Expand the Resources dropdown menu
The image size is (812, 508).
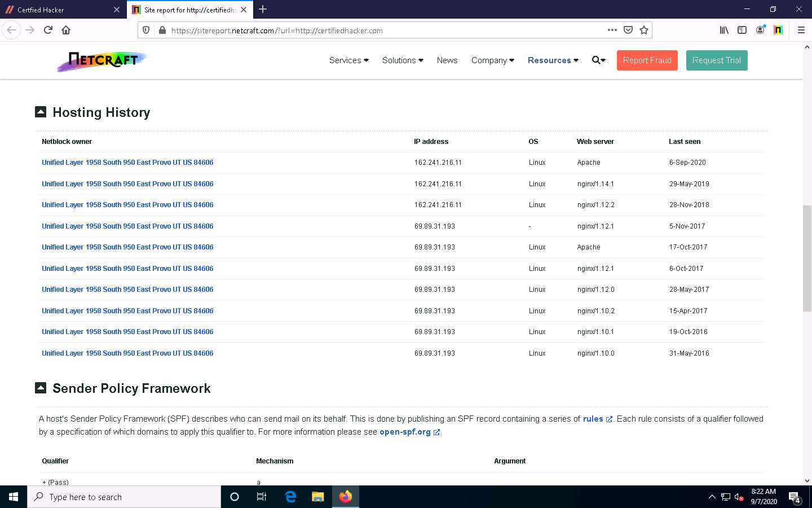tap(553, 60)
